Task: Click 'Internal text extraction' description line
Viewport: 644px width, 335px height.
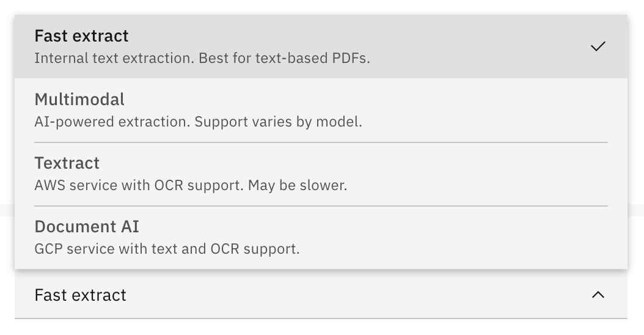Action: tap(114, 59)
